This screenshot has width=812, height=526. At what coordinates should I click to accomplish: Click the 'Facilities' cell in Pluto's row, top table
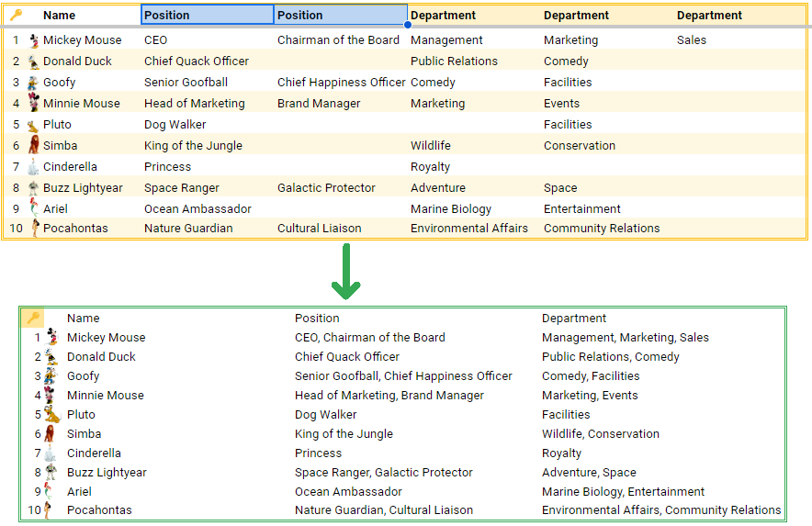coord(568,124)
